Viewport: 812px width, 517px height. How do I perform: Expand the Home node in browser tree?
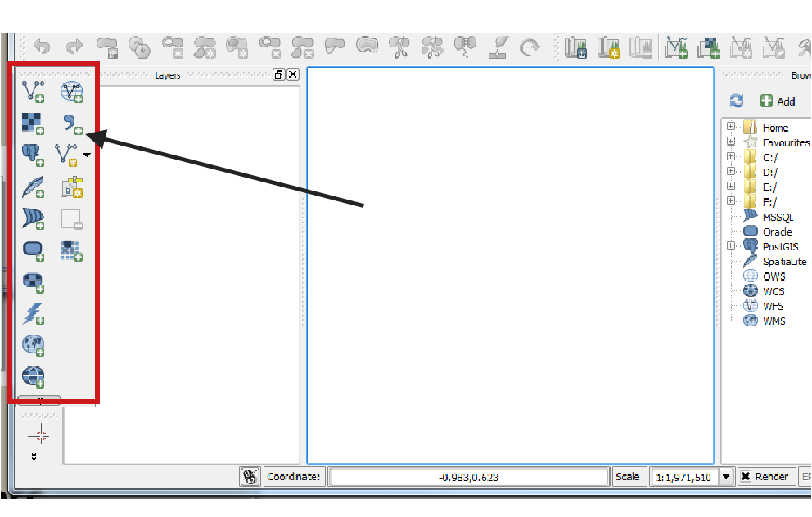pos(730,128)
